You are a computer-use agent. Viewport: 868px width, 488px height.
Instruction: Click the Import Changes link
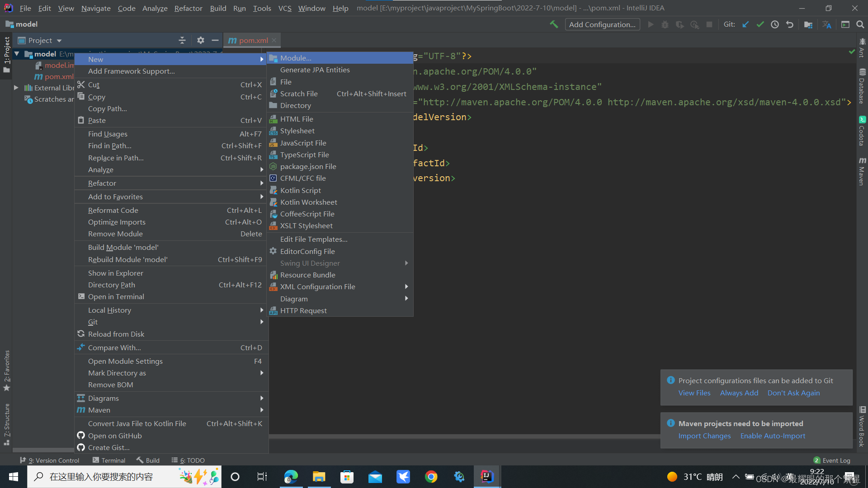[x=704, y=436]
